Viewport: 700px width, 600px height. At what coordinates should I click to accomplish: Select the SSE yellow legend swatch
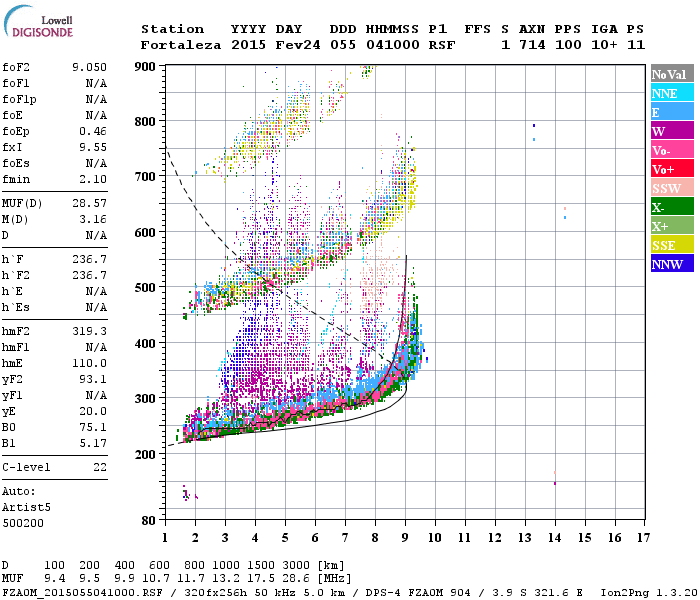click(672, 245)
